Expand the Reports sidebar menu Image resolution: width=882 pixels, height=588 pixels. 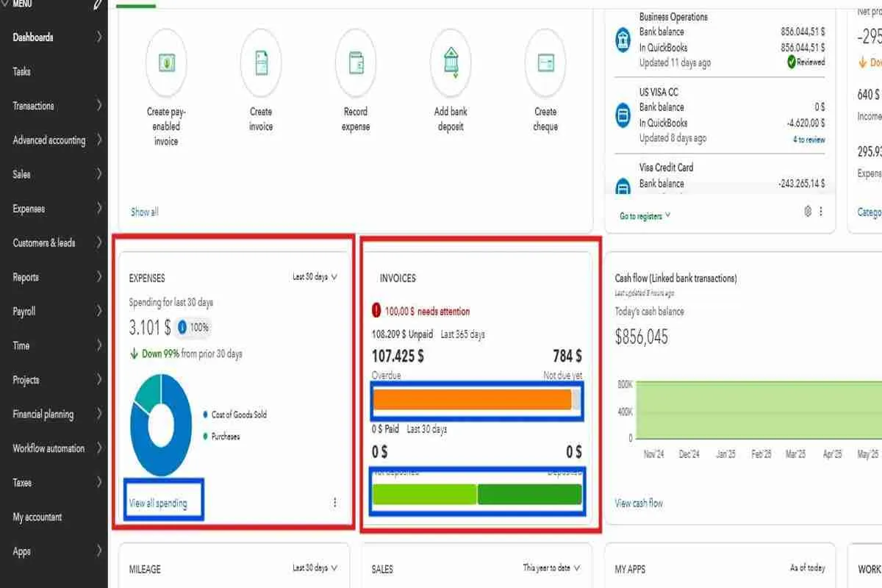[x=26, y=277]
